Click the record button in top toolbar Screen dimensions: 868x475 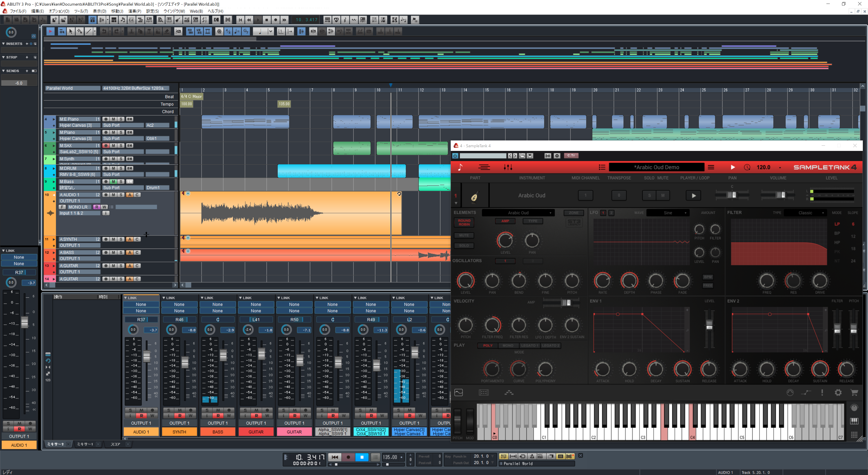[x=275, y=20]
